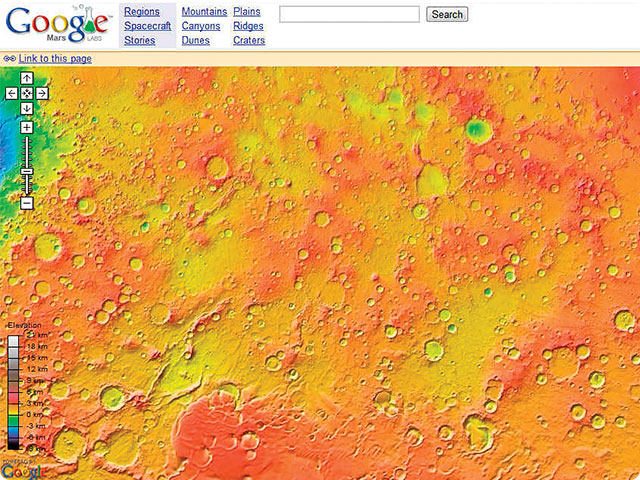This screenshot has width=640, height=480.
Task: Open the Regions link
Action: [142, 12]
